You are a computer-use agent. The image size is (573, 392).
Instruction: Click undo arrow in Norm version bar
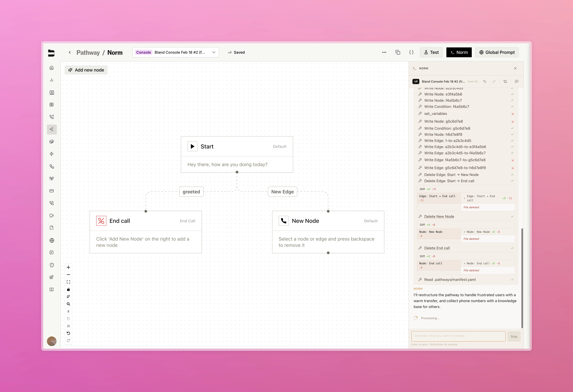coord(485,81)
